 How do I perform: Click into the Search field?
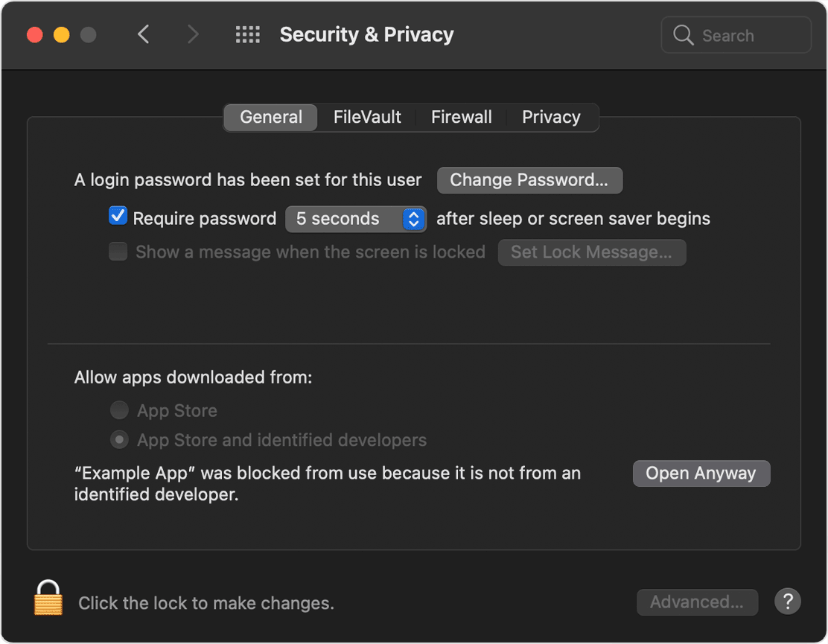[748, 35]
